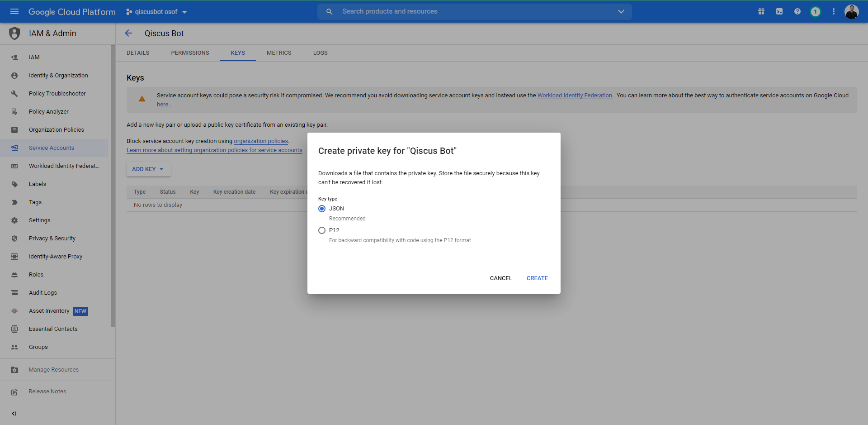The width and height of the screenshot is (868, 425).
Task: Expand the search bar dropdown chevron
Action: [621, 12]
